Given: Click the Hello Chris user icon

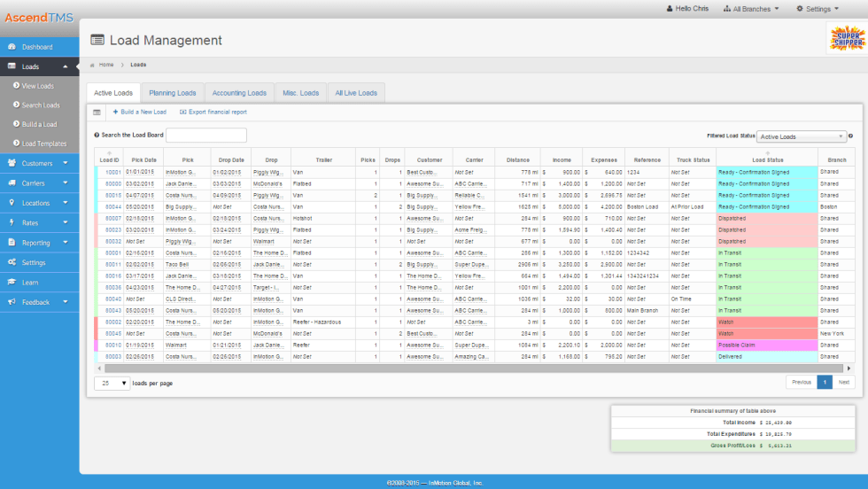Looking at the screenshot, I should pos(670,8).
